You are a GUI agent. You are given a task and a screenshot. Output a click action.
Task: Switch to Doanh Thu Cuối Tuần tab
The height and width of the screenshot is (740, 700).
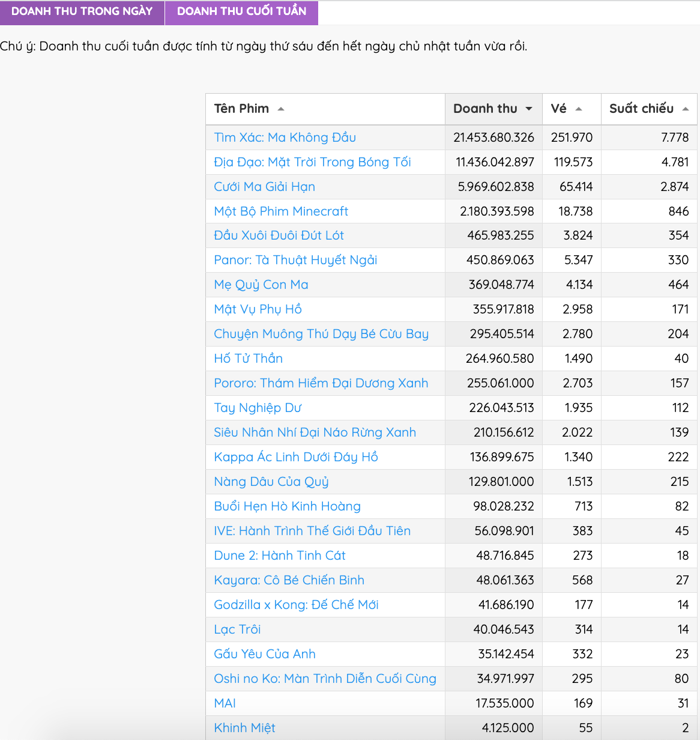[241, 12]
